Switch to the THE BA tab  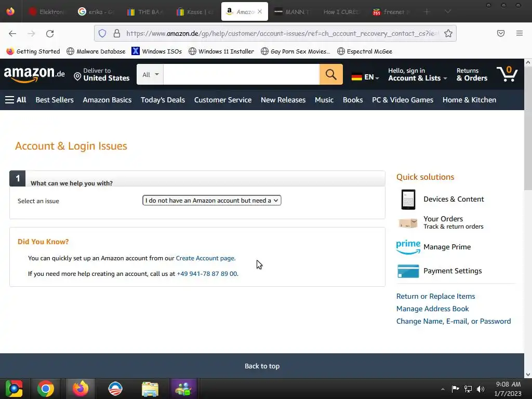(145, 12)
